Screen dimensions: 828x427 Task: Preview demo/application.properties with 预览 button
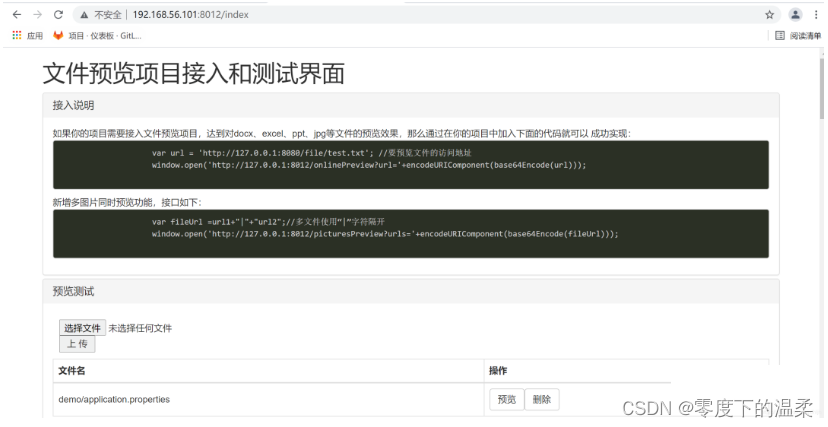(506, 400)
